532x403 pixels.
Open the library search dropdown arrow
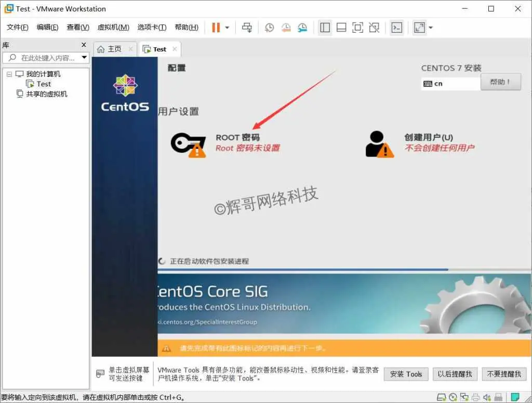click(x=84, y=58)
